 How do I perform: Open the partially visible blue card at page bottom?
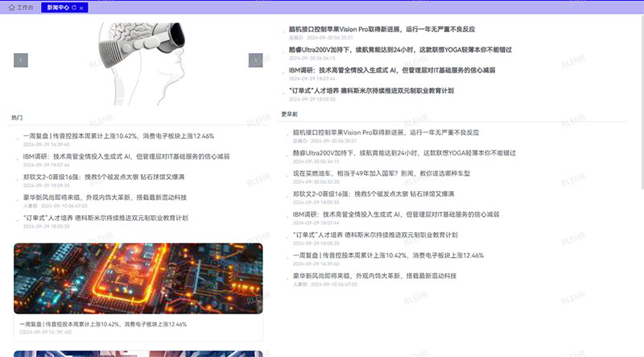pos(138,354)
